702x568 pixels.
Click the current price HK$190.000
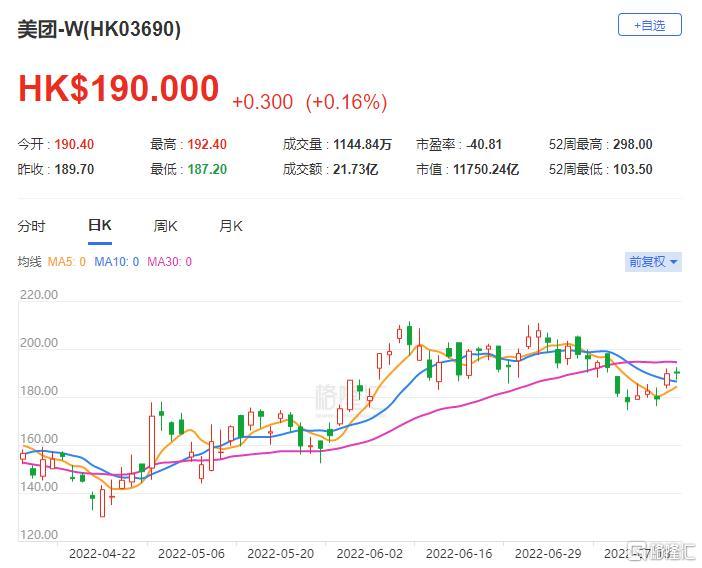[x=119, y=88]
